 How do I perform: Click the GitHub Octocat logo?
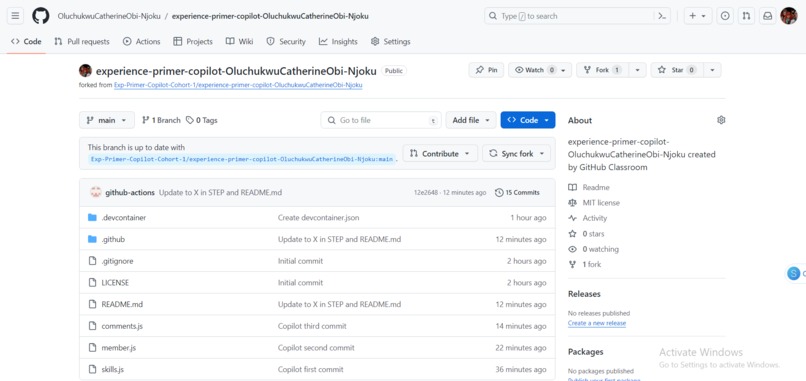click(x=41, y=16)
